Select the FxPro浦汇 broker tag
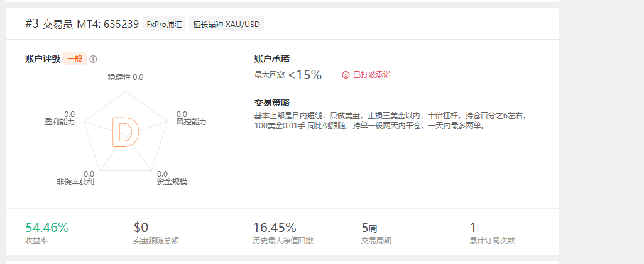 coord(164,25)
